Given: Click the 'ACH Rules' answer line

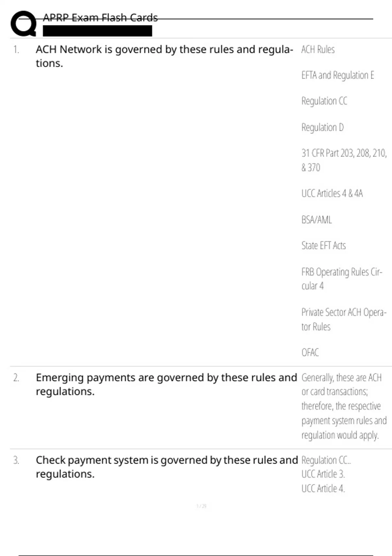Looking at the screenshot, I should 318,50.
